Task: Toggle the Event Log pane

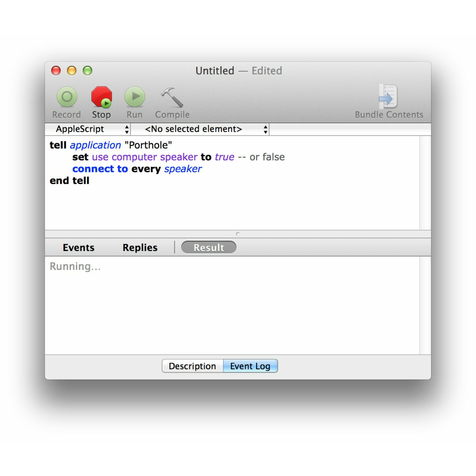Action: pyautogui.click(x=250, y=366)
